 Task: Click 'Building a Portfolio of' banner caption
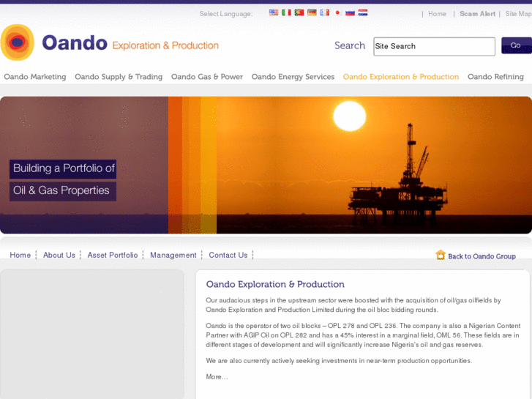(63, 169)
